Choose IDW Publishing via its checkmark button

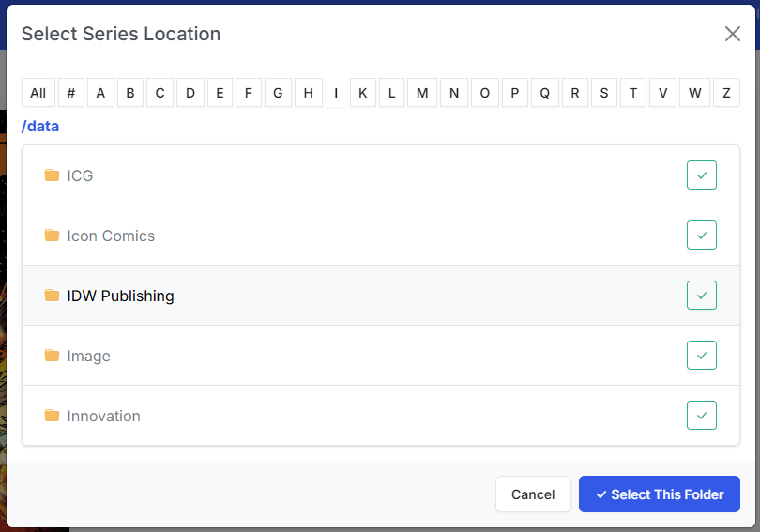tap(701, 296)
